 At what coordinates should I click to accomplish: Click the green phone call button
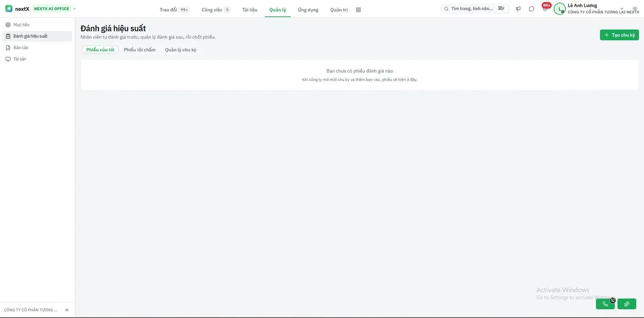[x=605, y=304]
